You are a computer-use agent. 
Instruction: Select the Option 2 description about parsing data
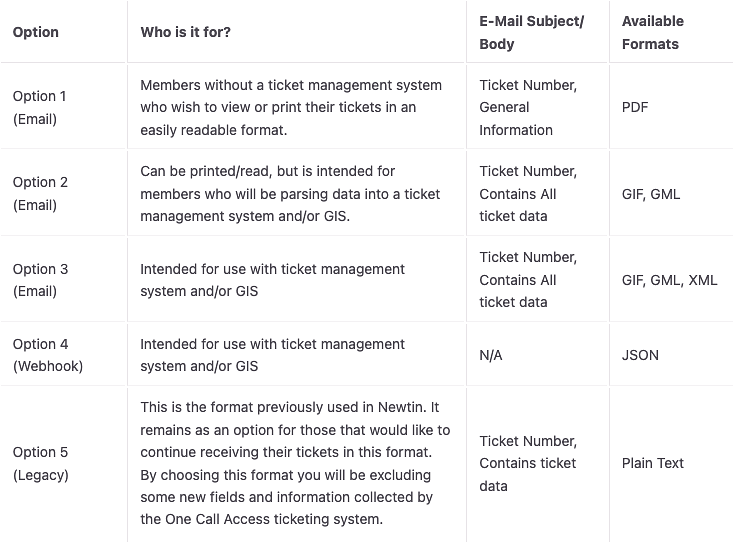(x=290, y=193)
